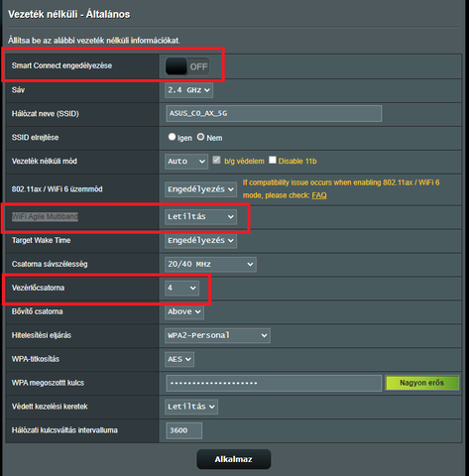Open the FAQ link
The height and width of the screenshot is (476, 469).
point(319,195)
